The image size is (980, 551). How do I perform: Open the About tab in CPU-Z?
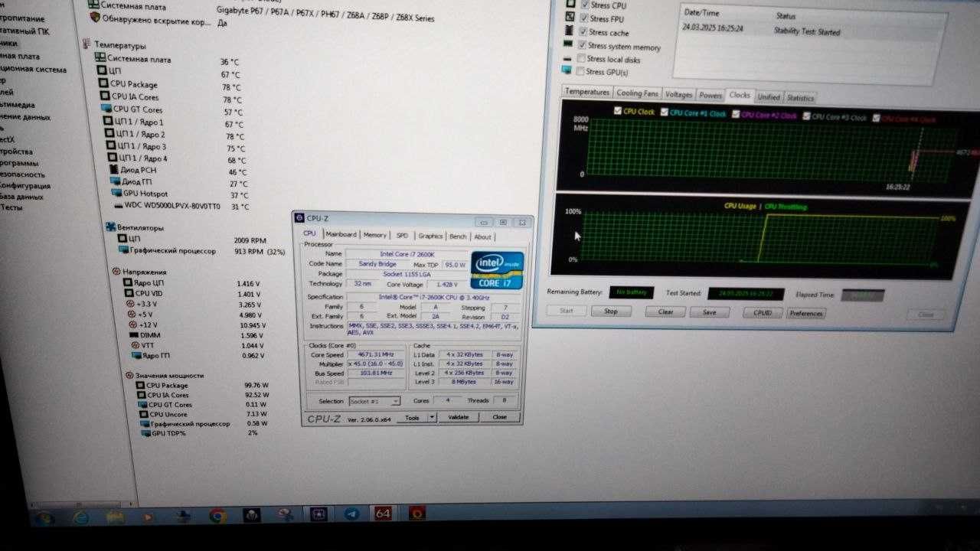482,237
